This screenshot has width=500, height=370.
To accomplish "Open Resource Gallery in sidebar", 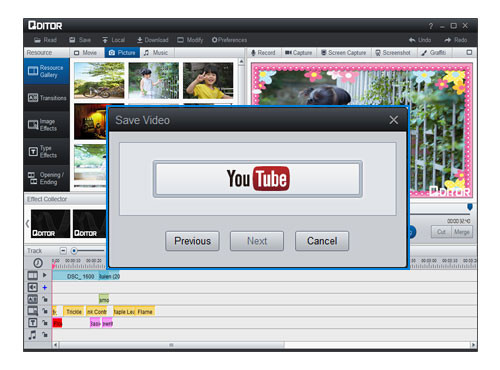I will point(47,71).
